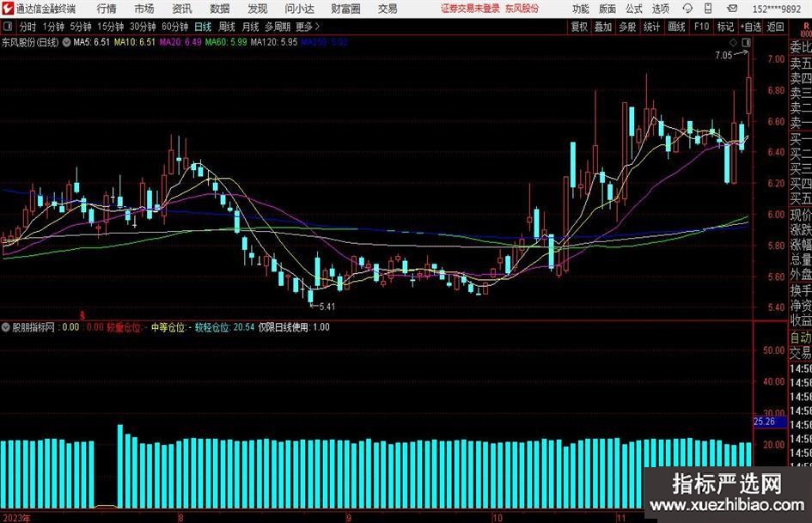The height and width of the screenshot is (523, 812).
Task: Switch to 周线 weekly period
Action: [226, 27]
